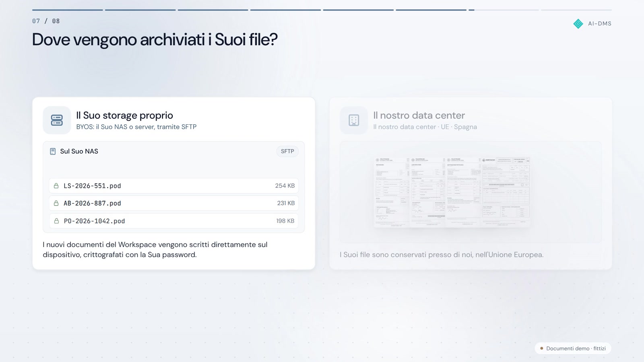Screen dimensions: 644x362
Task: Open the file name LS-2026-551.pod
Action: point(92,186)
